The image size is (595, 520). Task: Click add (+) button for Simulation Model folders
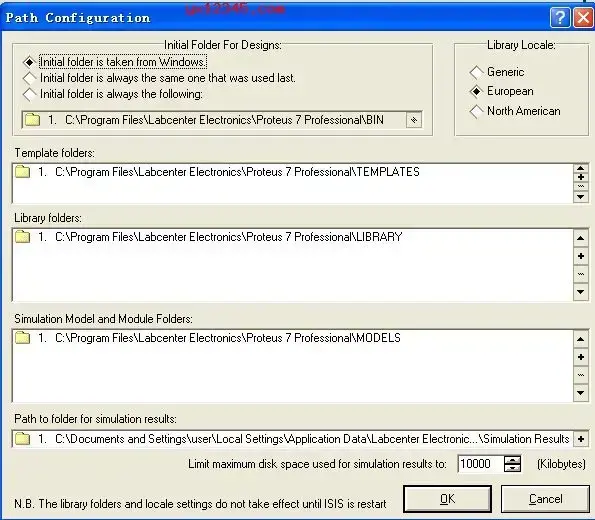click(x=581, y=357)
